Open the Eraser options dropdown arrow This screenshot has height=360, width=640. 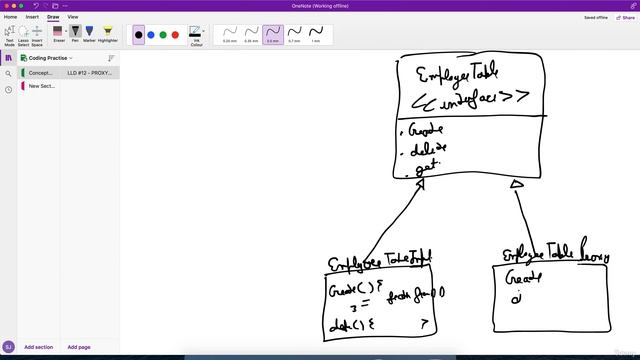coord(66,31)
